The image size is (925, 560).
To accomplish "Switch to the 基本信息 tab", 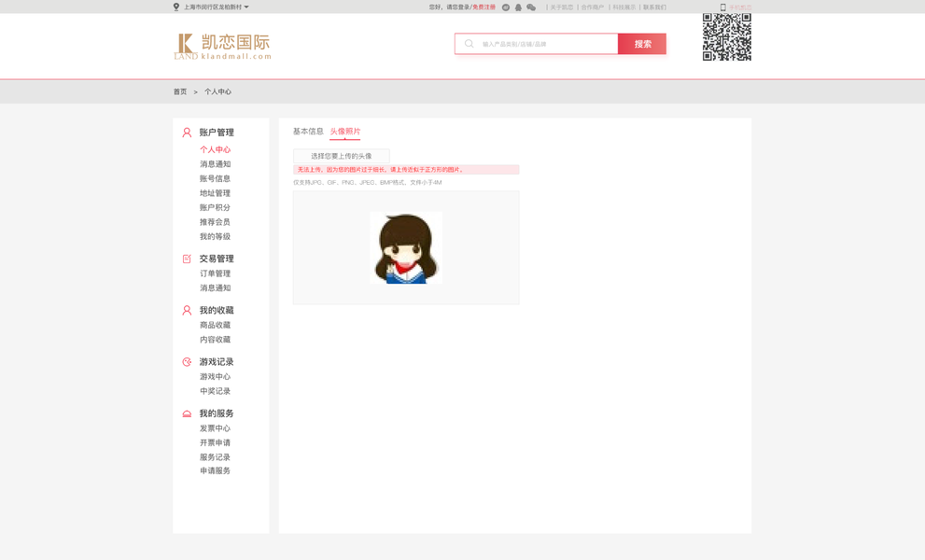I will (x=306, y=132).
